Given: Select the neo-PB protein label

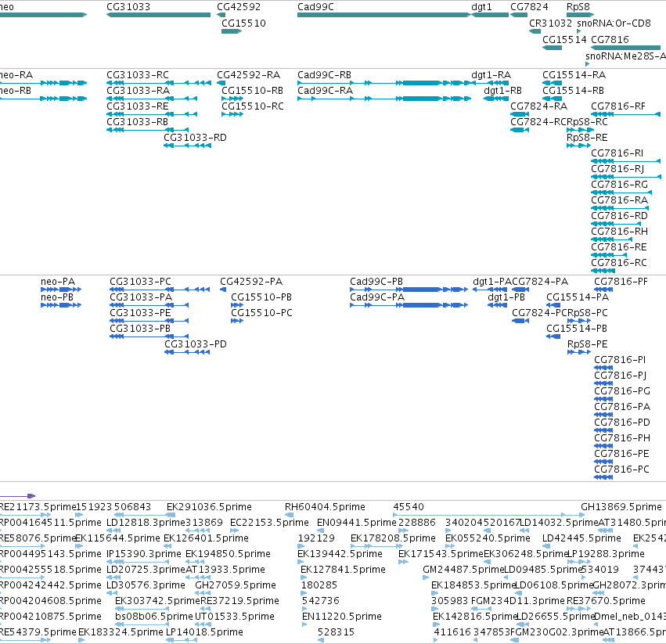Looking at the screenshot, I should click(x=57, y=297).
